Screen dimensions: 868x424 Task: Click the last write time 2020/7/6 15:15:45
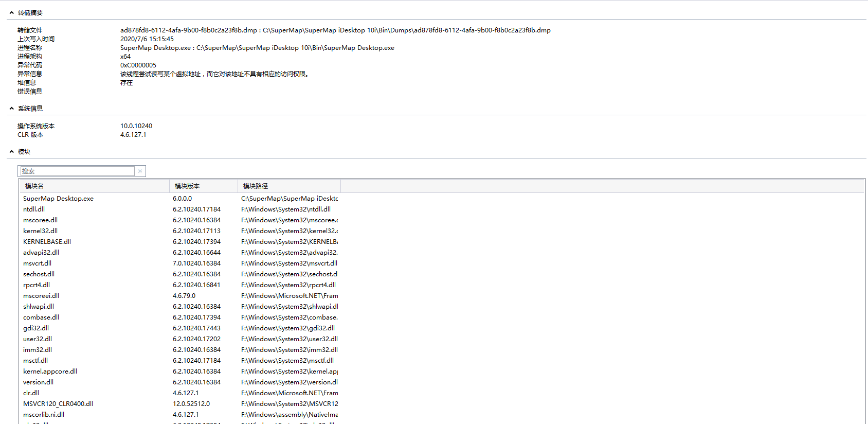[x=147, y=39]
